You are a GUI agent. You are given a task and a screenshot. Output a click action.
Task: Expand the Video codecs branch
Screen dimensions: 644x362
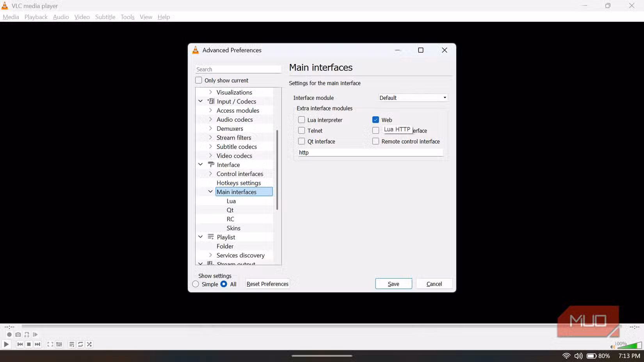point(210,156)
